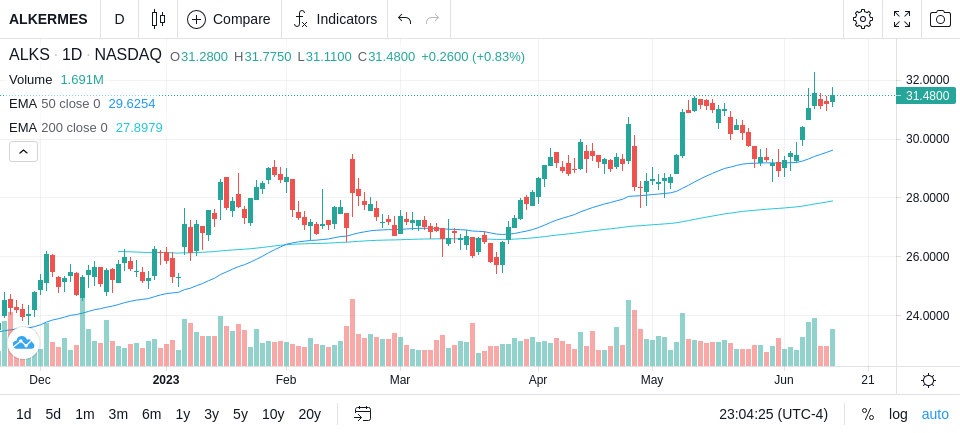Redo the chart action
This screenshot has width=960, height=433.
tap(433, 19)
